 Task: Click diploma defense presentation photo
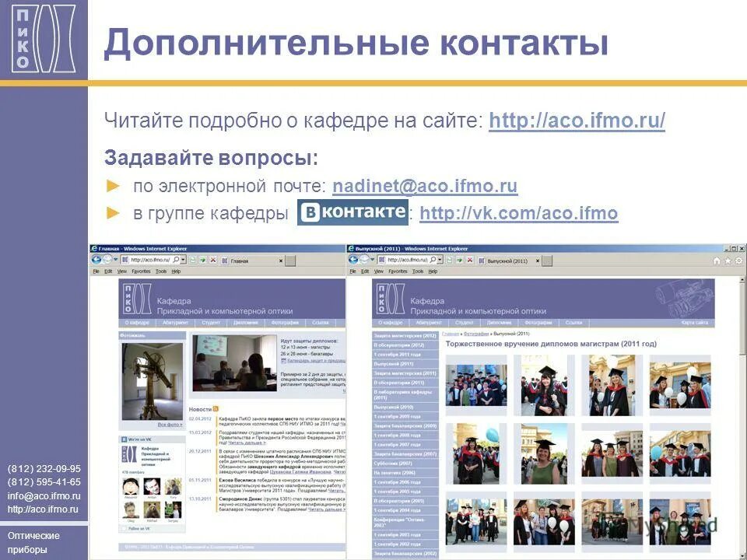click(234, 362)
